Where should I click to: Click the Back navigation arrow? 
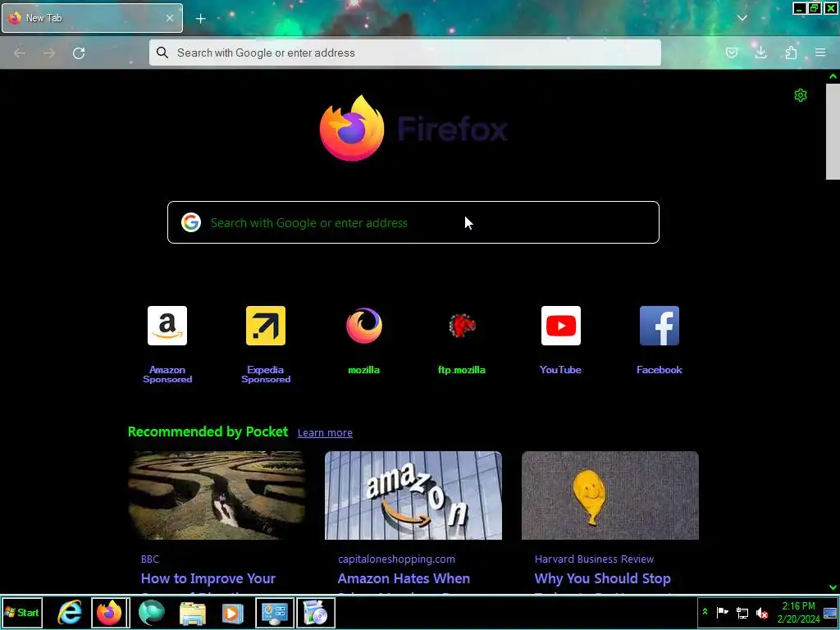(x=20, y=52)
